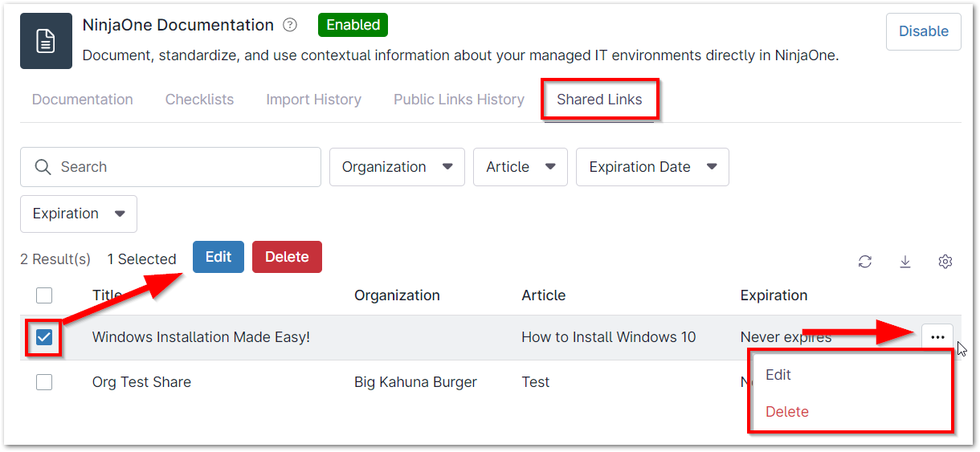Viewport: 980px width, 452px height.
Task: Switch to the Documentation tab
Action: point(83,100)
